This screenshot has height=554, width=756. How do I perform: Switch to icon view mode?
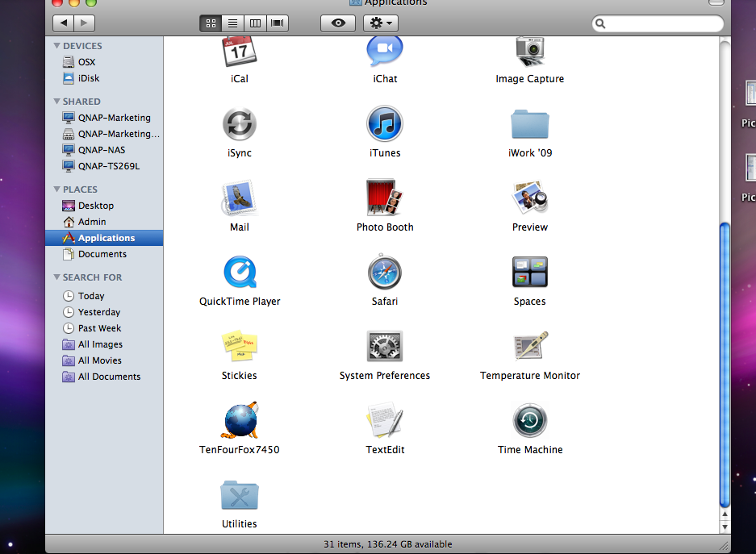pyautogui.click(x=211, y=23)
